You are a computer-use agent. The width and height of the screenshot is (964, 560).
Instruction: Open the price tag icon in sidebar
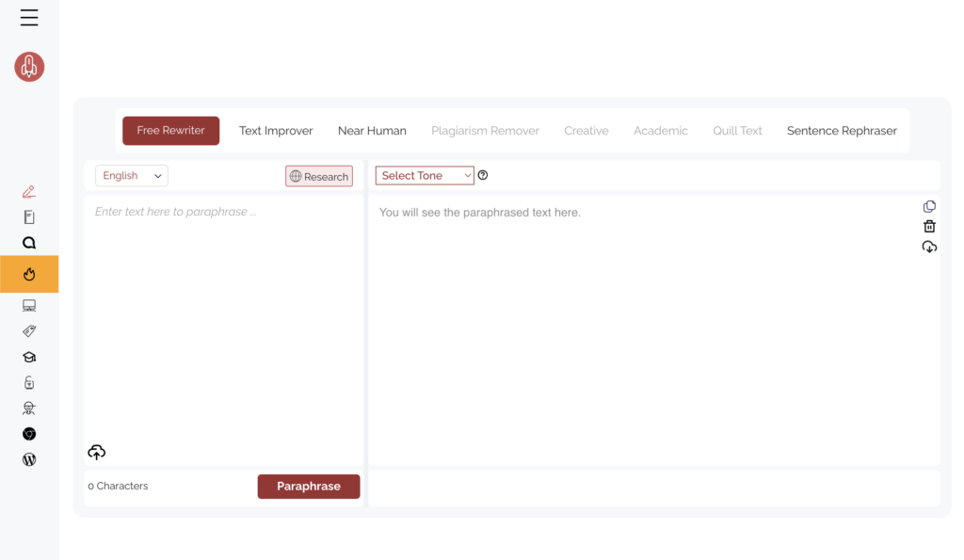click(x=29, y=331)
